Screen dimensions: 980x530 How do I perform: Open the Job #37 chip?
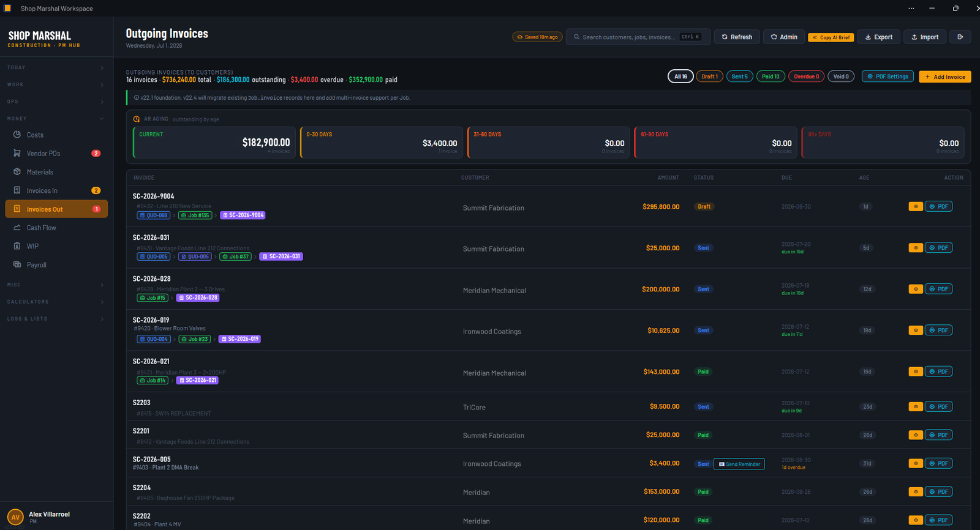(x=236, y=256)
